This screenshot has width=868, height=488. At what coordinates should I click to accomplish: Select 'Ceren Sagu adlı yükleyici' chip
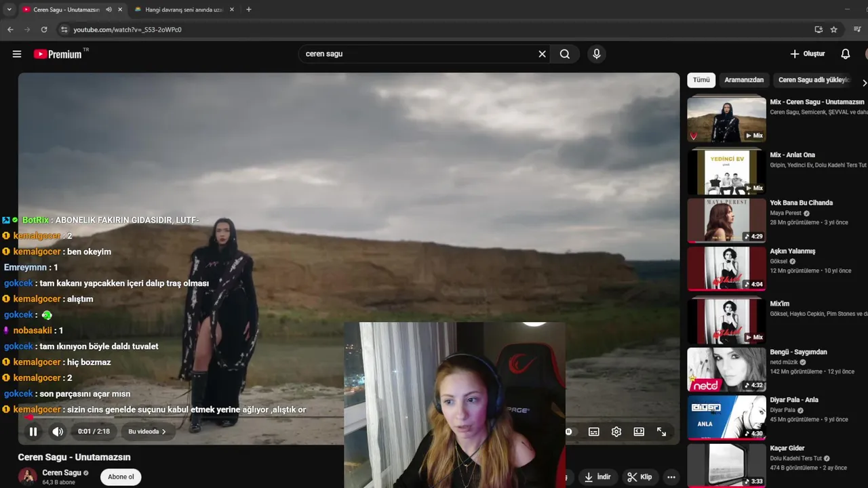pyautogui.click(x=814, y=80)
